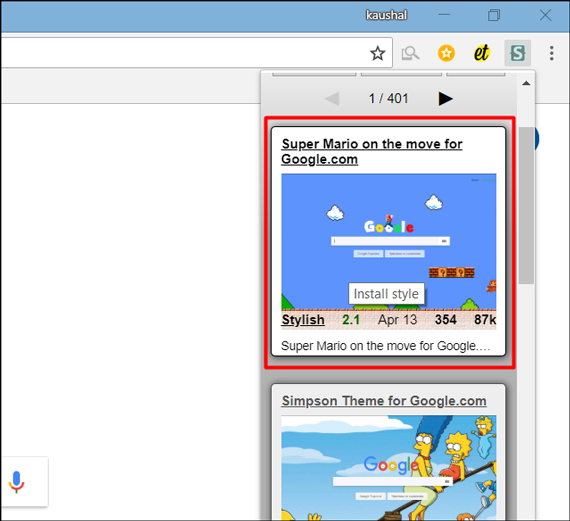Open the Stylish author link
570x521 pixels.
(x=303, y=320)
